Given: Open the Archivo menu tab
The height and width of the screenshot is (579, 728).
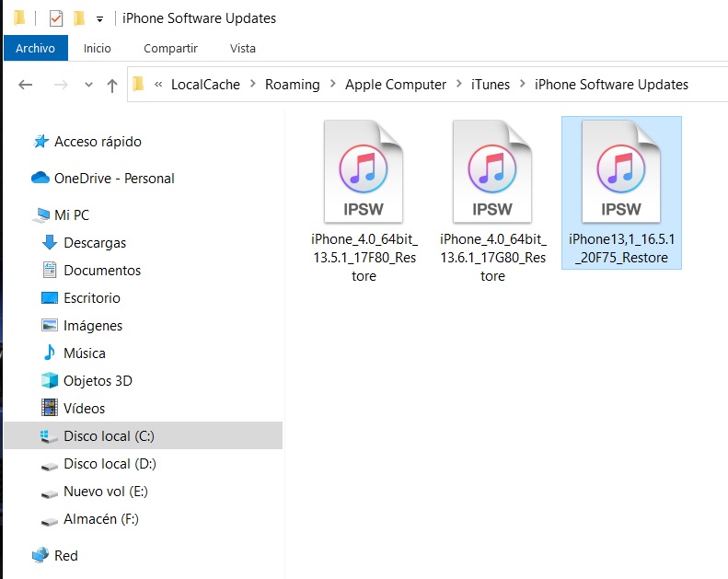Looking at the screenshot, I should [x=36, y=48].
